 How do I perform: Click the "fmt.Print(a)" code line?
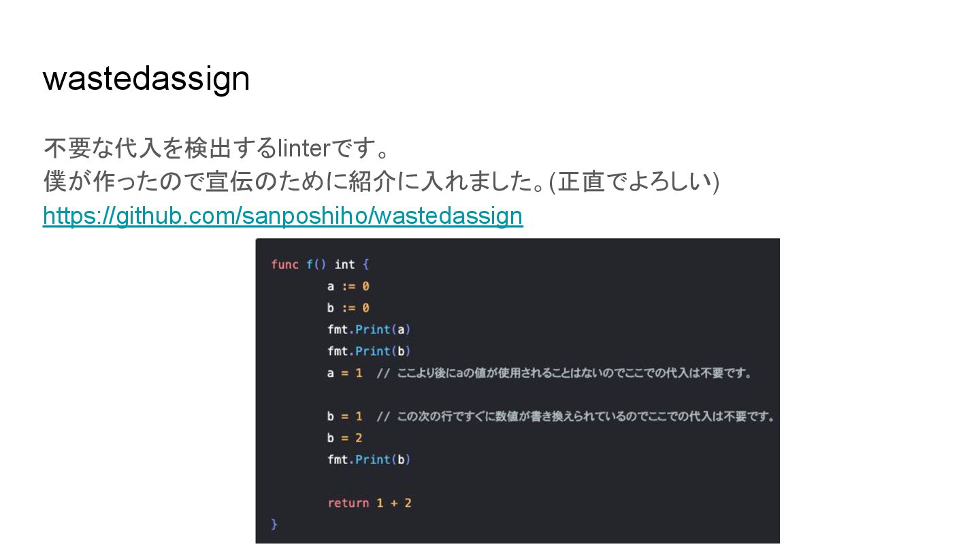pyautogui.click(x=369, y=330)
